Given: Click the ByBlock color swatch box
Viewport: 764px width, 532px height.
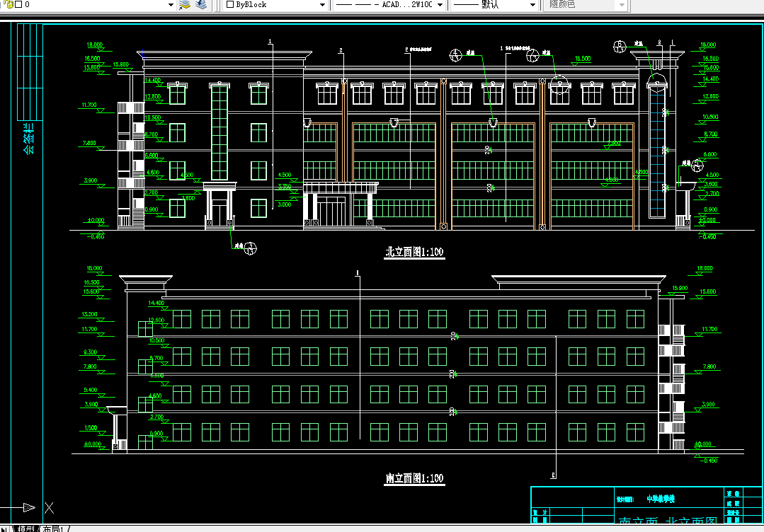Looking at the screenshot, I should [230, 4].
